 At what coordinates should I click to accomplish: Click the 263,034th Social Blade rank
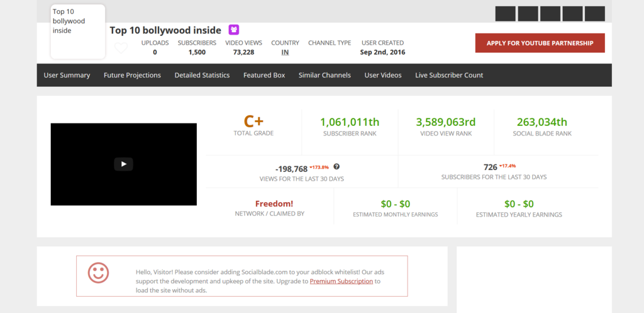542,122
